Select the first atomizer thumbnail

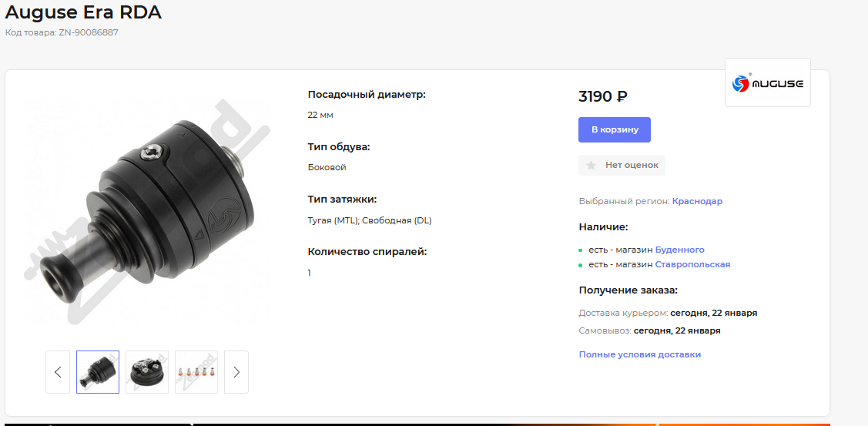point(98,372)
